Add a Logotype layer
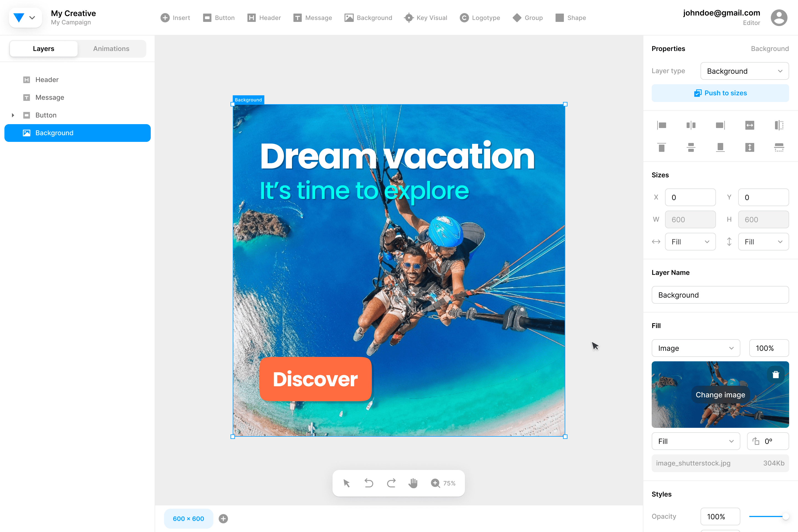This screenshot has width=798, height=532. [480, 18]
